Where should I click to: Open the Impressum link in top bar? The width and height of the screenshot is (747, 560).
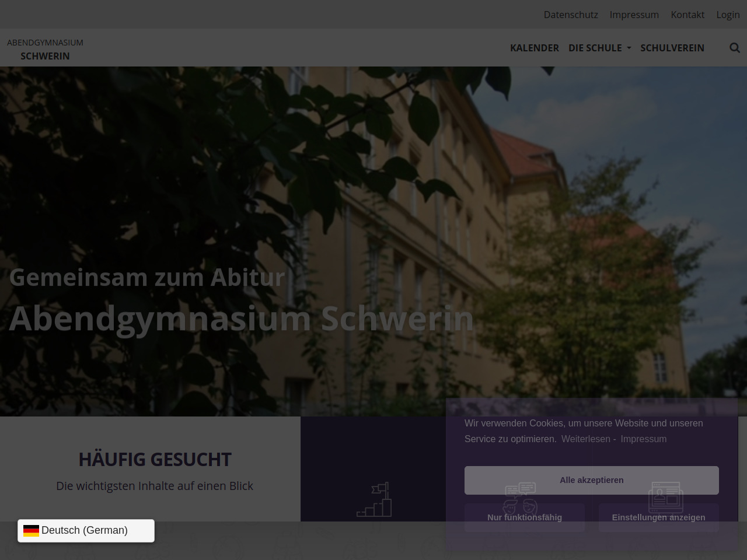click(634, 15)
